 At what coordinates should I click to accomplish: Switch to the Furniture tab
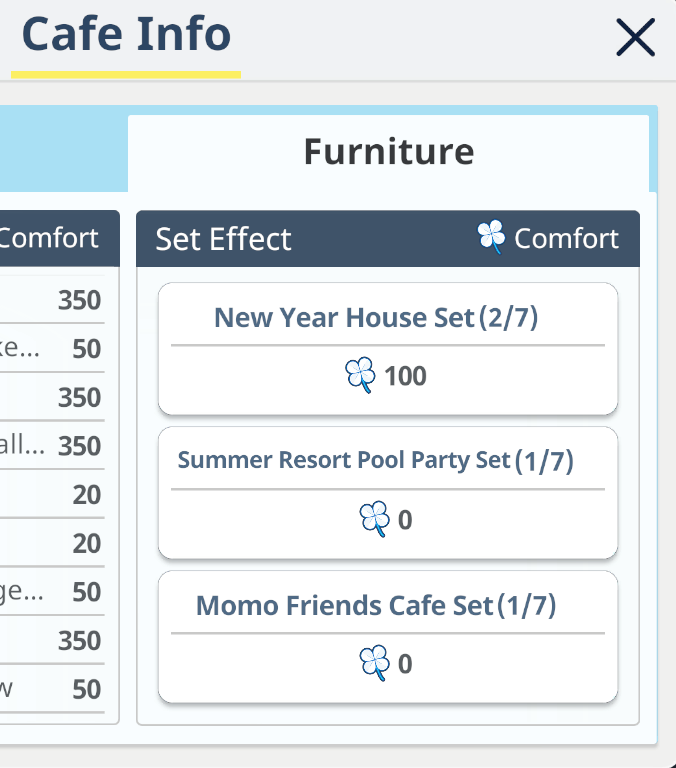pos(388,152)
